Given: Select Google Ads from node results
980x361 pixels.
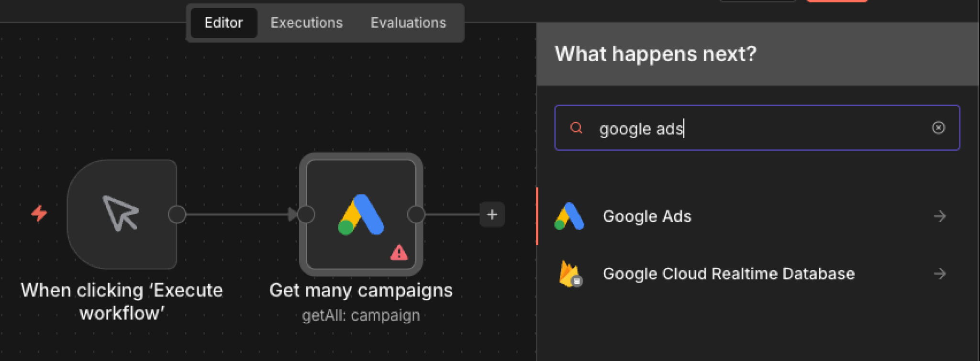Looking at the screenshot, I should point(647,216).
